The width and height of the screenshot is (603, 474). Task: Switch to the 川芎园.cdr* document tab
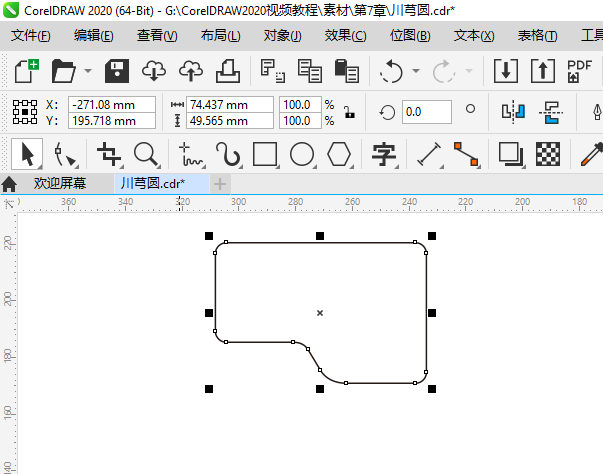tap(162, 183)
